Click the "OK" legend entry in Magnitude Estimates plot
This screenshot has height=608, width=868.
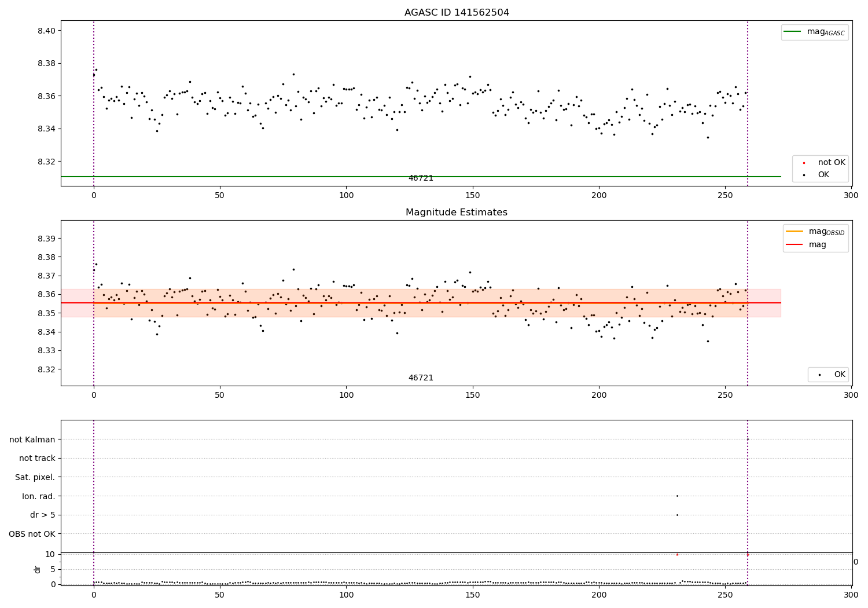coord(832,375)
